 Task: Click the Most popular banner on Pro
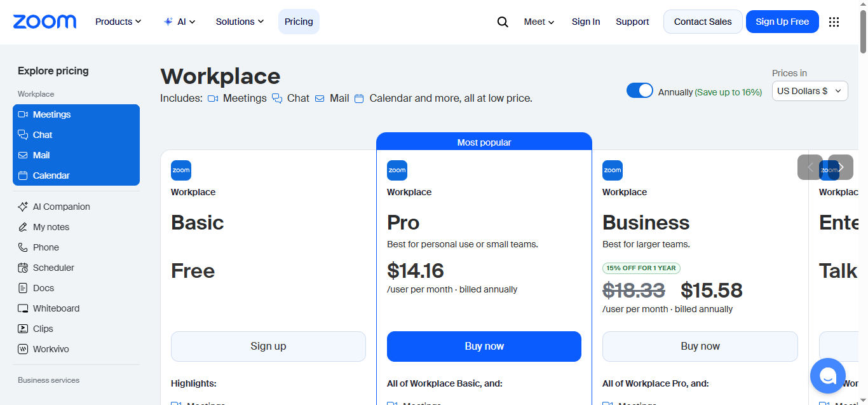[x=484, y=142]
